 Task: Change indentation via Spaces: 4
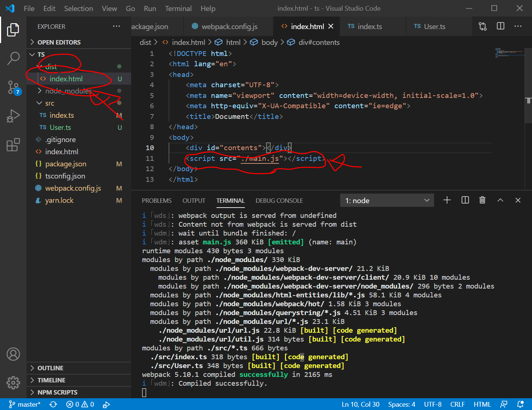pyautogui.click(x=401, y=404)
